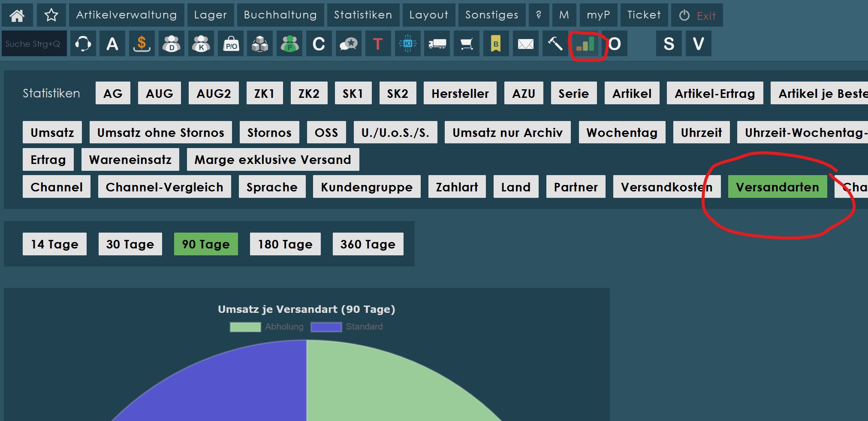The width and height of the screenshot is (868, 421).
Task: Toggle the Versandarten statistic
Action: click(778, 187)
